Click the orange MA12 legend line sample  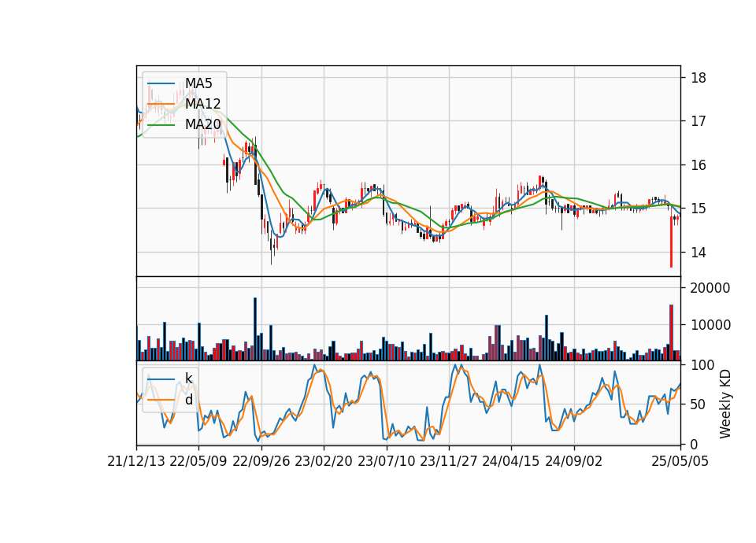coord(161,104)
